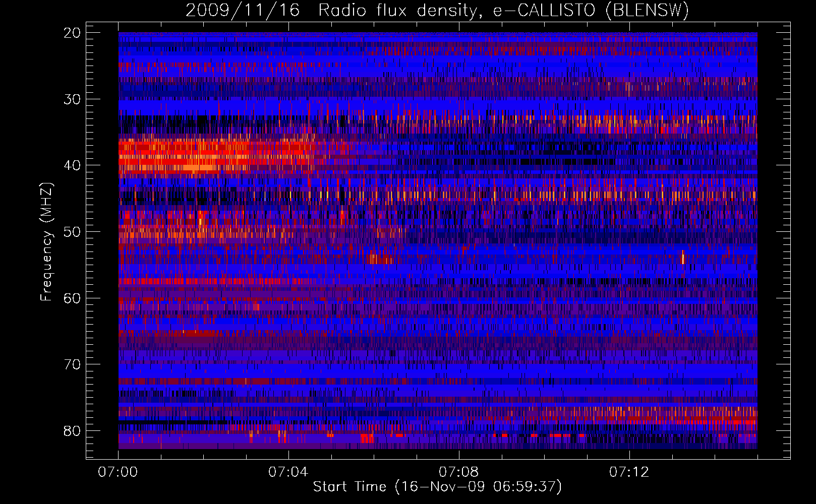Click the '07:12' time tick label

coord(629,472)
